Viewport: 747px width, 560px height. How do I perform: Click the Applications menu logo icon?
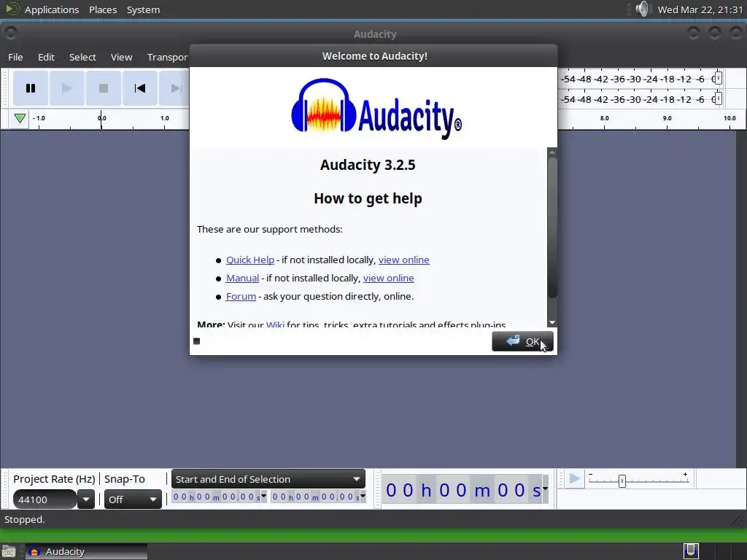pyautogui.click(x=12, y=9)
